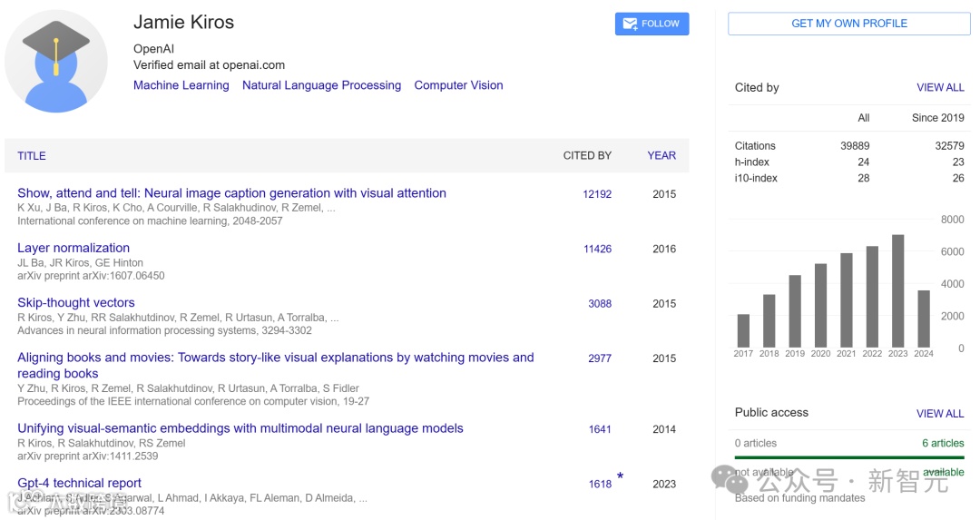Click VIEW ALL beside Cited by
This screenshot has width=980, height=520.
(940, 88)
